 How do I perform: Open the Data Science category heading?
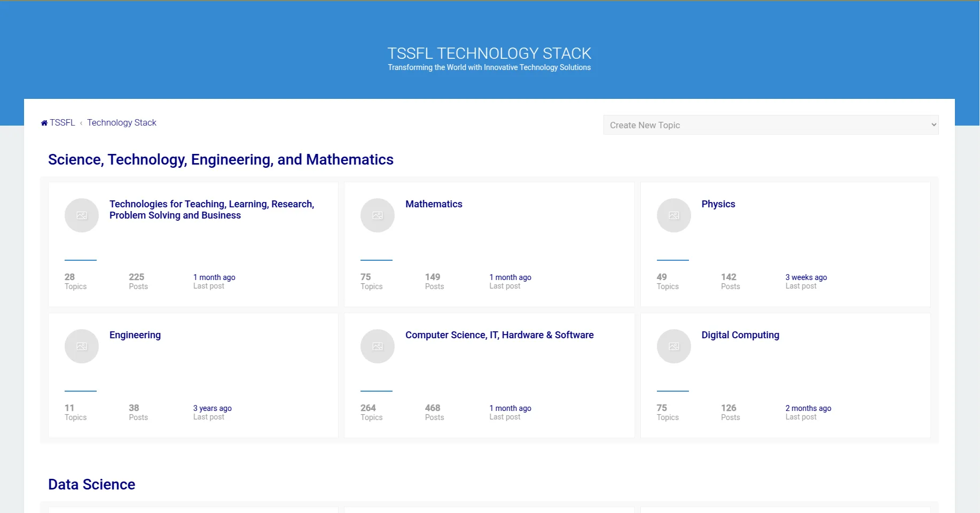click(91, 485)
